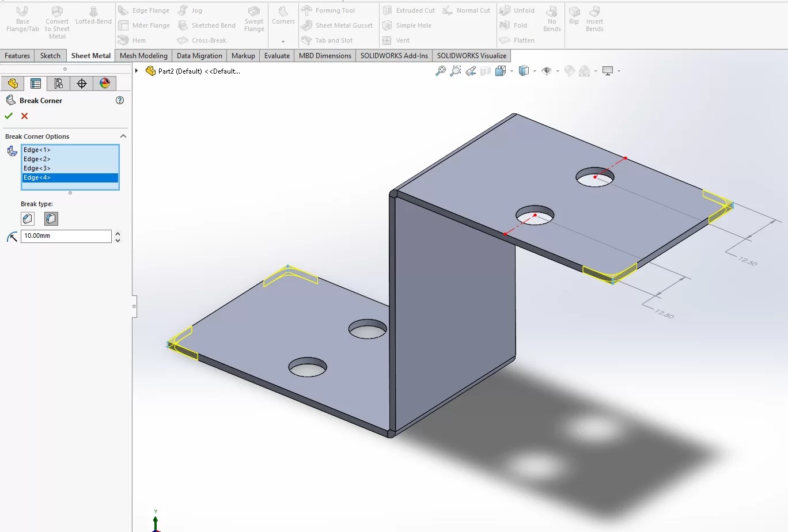Switch to the Evaluate tab
The width and height of the screenshot is (788, 532).
(x=276, y=55)
